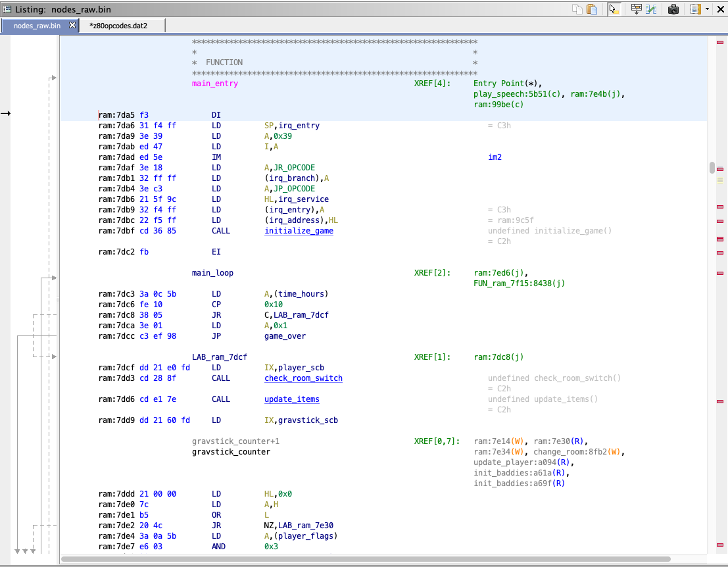Select the nodes_raw.bin tab
728x567 pixels.
click(37, 26)
